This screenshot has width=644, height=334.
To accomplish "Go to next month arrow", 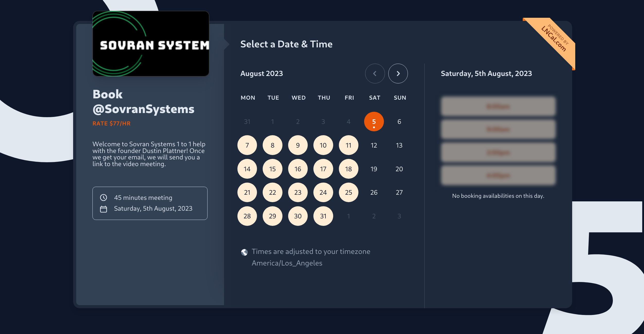I will point(398,74).
